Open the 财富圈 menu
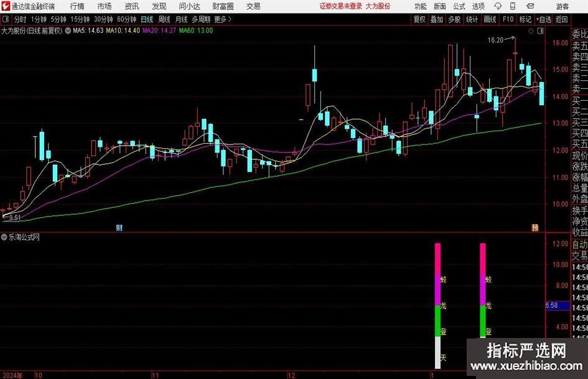 pos(223,6)
